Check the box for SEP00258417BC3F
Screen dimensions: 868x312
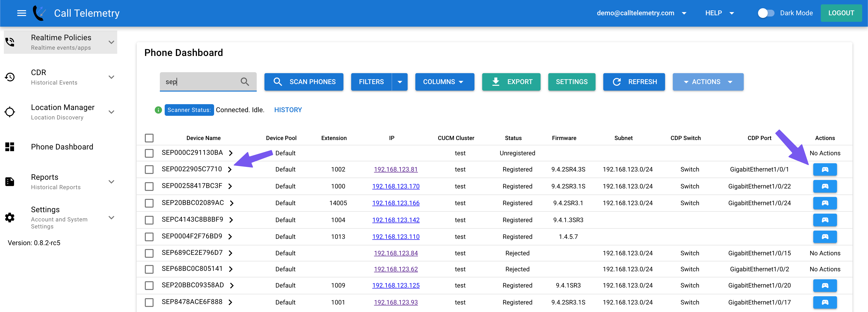(x=149, y=186)
